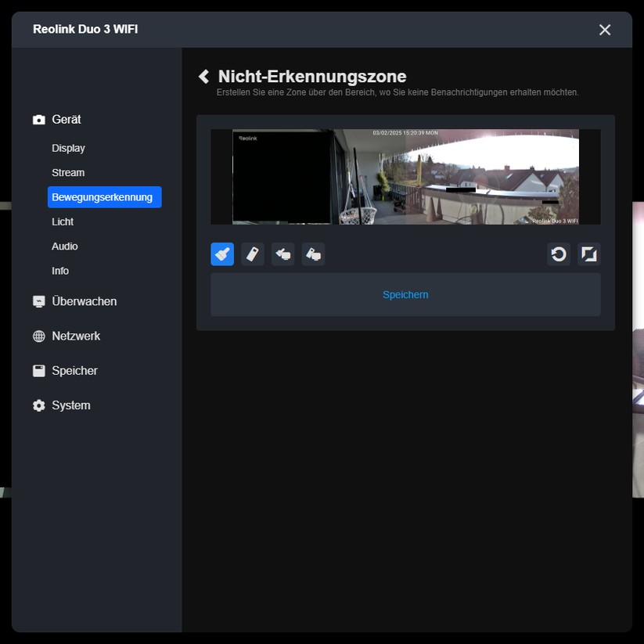Open Speicher via the disk icon

(38, 370)
